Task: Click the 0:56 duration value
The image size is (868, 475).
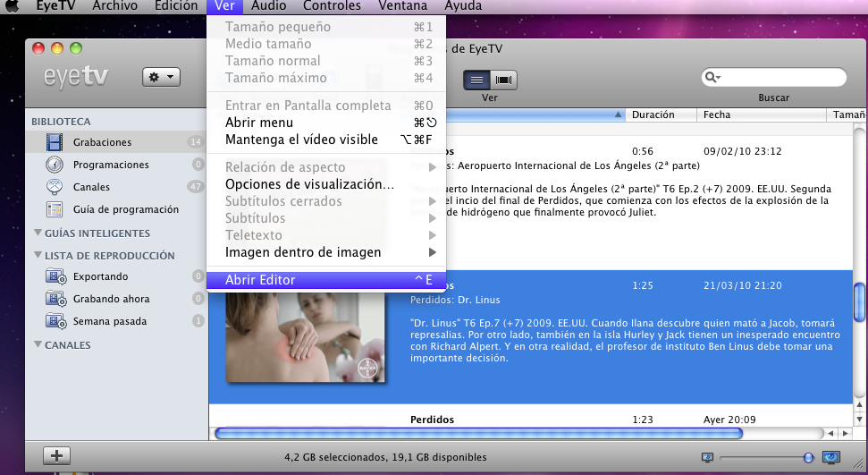Action: click(x=643, y=151)
